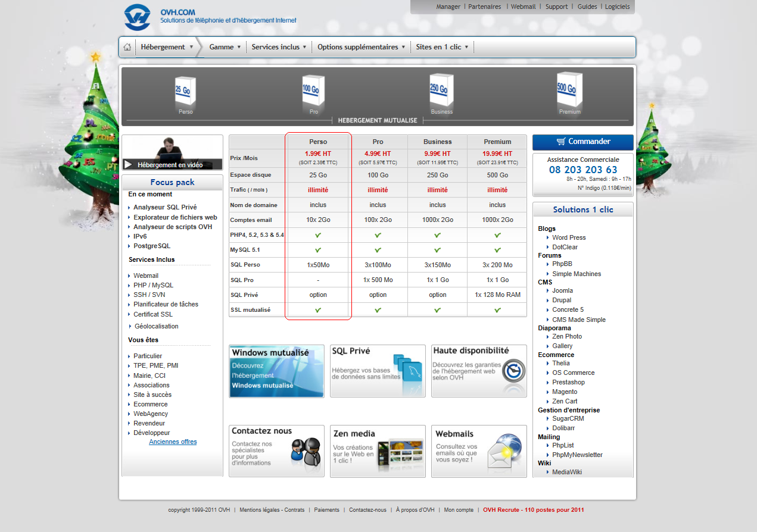Open SugarCRM under Gestion d'entreprise
Viewport: 757px width, 532px height.
tap(568, 419)
